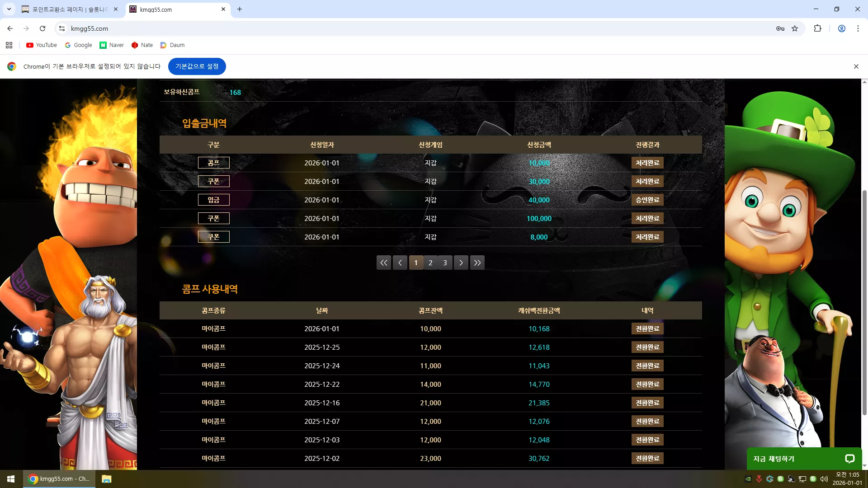Click the 8,000 amount in 입출금내역
The image size is (868, 488).
point(539,237)
